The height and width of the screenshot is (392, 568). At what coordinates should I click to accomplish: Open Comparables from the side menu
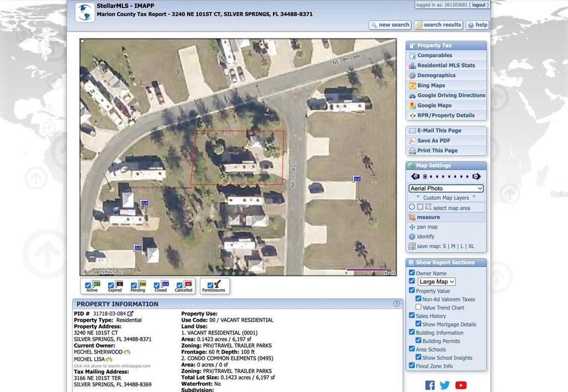coord(434,55)
